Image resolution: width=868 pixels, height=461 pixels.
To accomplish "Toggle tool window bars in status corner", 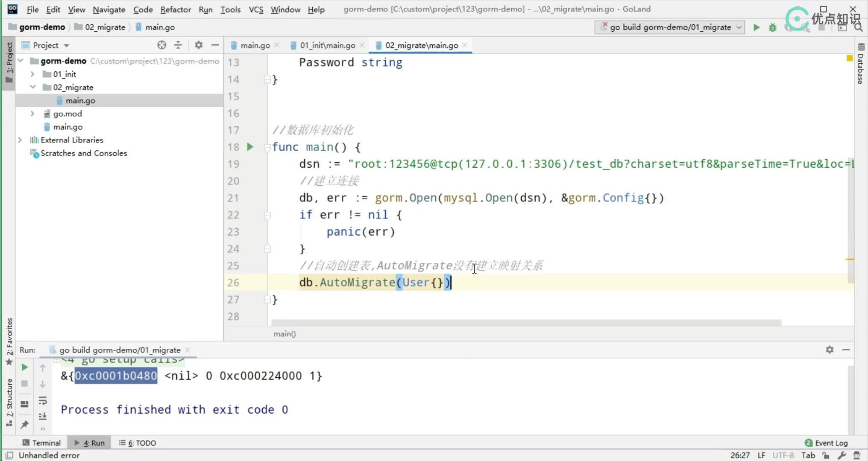I will coord(9,455).
